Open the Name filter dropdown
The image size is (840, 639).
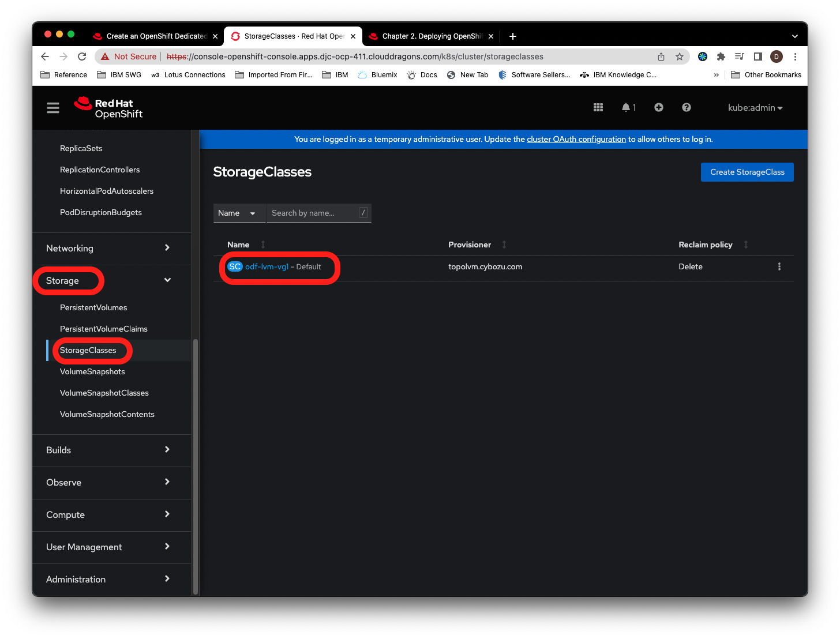click(239, 213)
